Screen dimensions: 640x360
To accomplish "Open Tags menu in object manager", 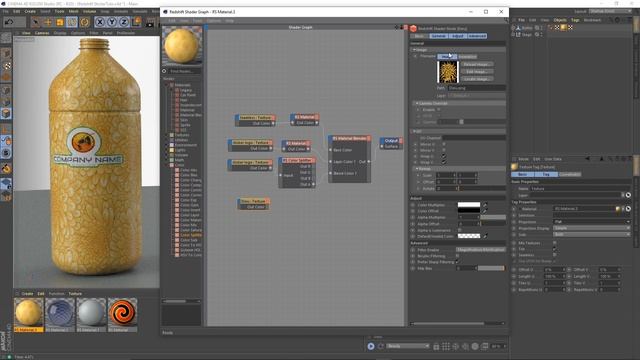I will [575, 20].
